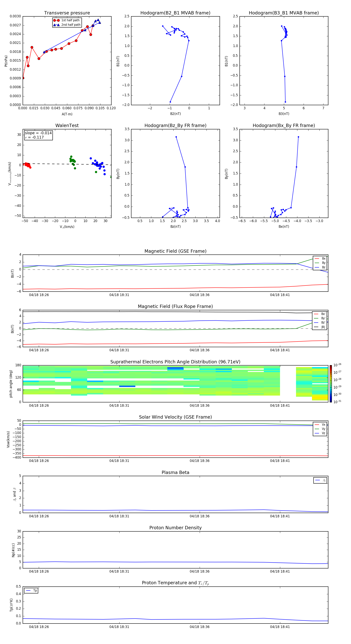Click the βp legend in Plasma Beta
Screen dimensions: 351x644
tap(320, 480)
